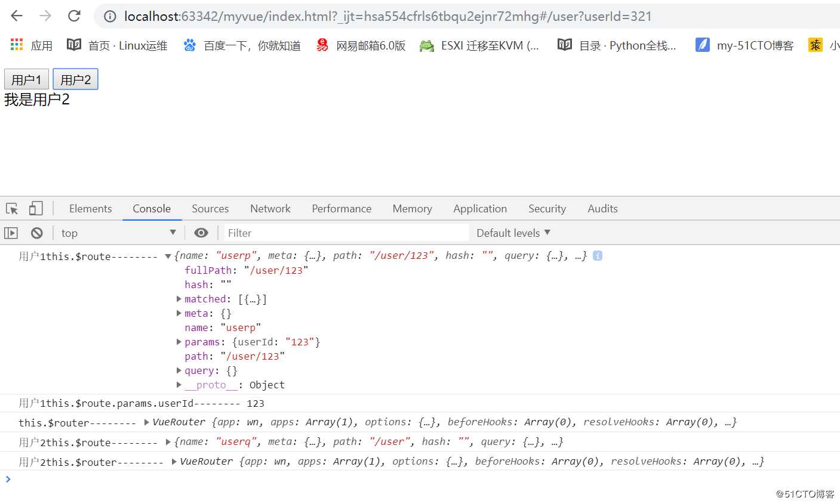Image resolution: width=840 pixels, height=504 pixels.
Task: Expand the this.$router VueRouter object
Action: (x=147, y=422)
